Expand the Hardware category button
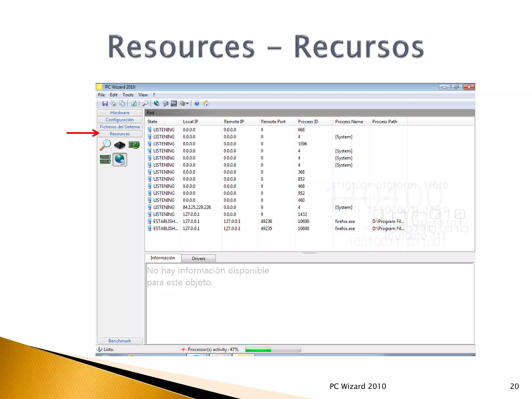 119,112
